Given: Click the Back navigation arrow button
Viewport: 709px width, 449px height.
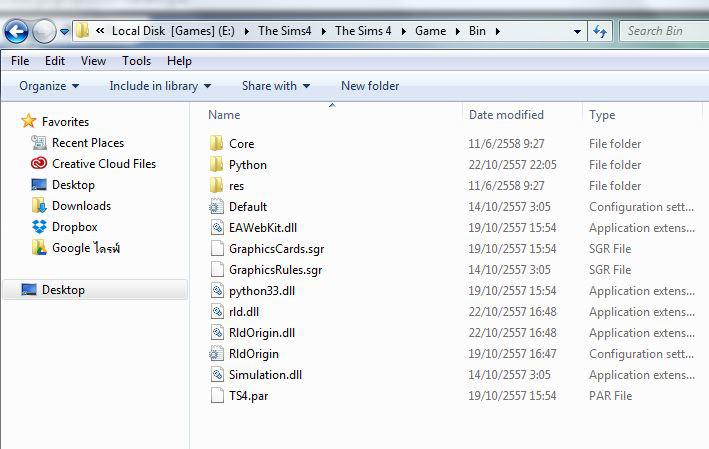Looking at the screenshot, I should pos(16,31).
